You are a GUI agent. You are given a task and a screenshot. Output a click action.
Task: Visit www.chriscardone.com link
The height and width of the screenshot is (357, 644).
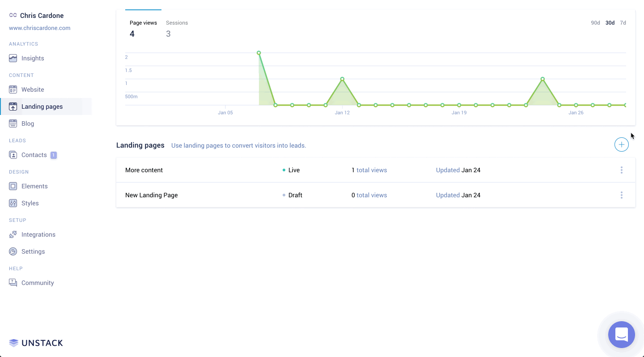tap(39, 28)
